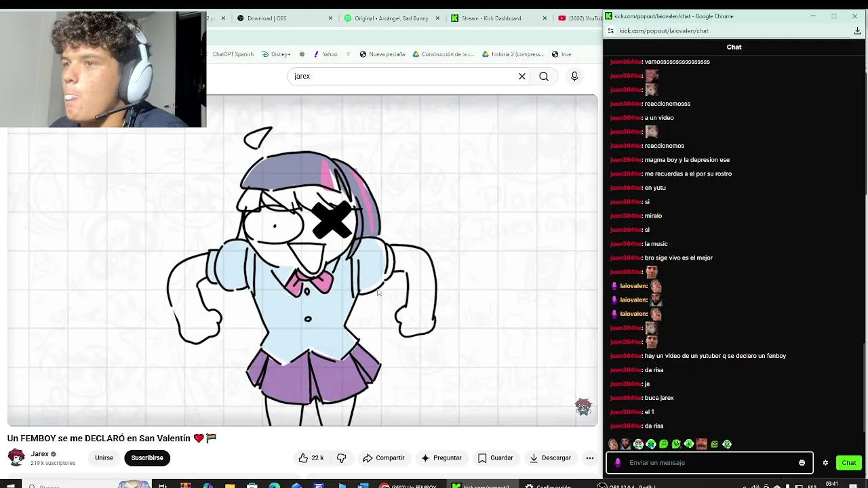Open the true bookmark
Image resolution: width=868 pixels, height=488 pixels.
click(x=561, y=54)
